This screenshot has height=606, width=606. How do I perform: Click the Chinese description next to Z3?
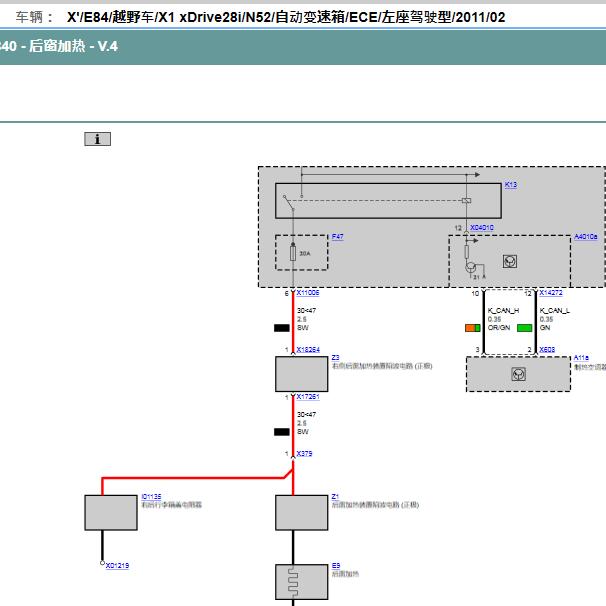click(x=382, y=366)
